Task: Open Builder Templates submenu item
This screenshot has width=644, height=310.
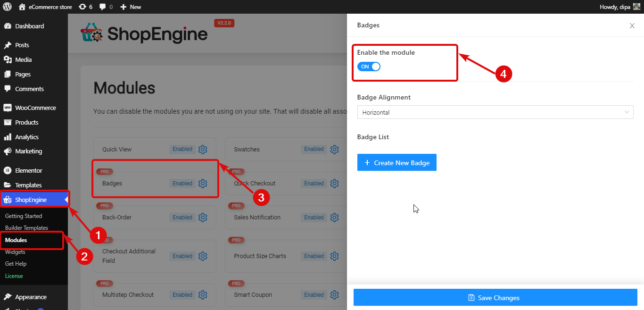Action: pos(26,228)
